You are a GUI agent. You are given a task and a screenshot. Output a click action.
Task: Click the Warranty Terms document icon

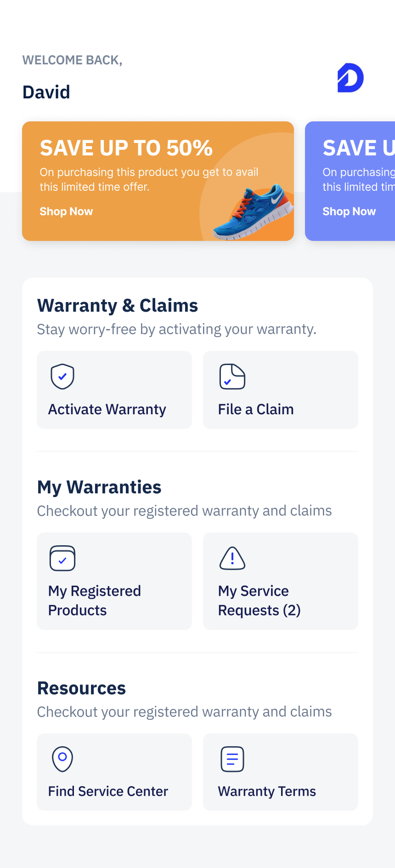[x=232, y=759]
